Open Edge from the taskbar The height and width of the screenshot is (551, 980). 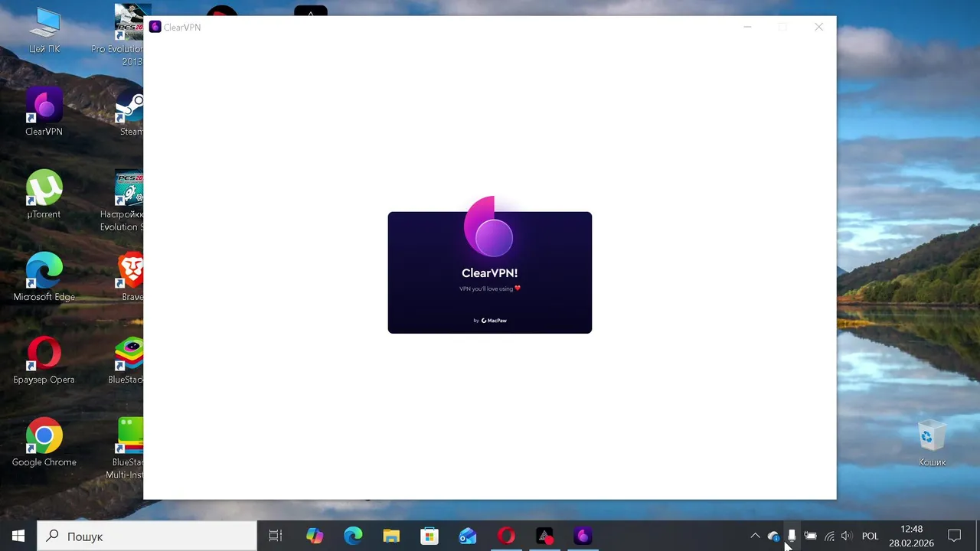353,536
